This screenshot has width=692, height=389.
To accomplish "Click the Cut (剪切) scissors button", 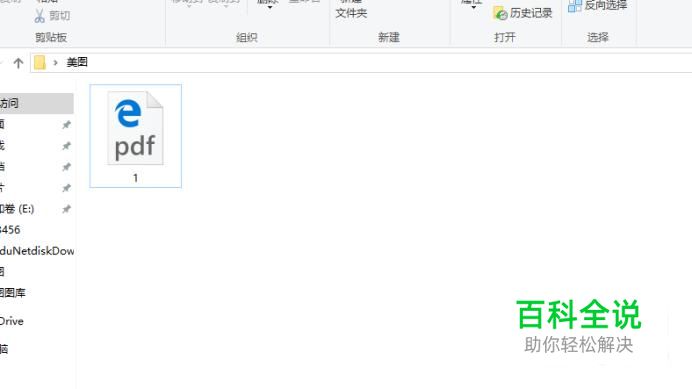I will pos(52,16).
